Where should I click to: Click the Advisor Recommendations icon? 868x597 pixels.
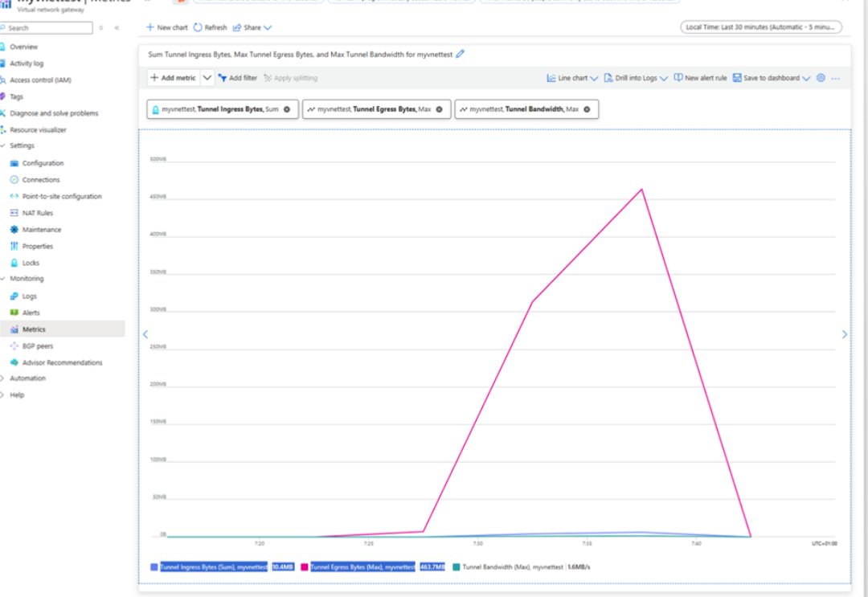pyautogui.click(x=14, y=362)
